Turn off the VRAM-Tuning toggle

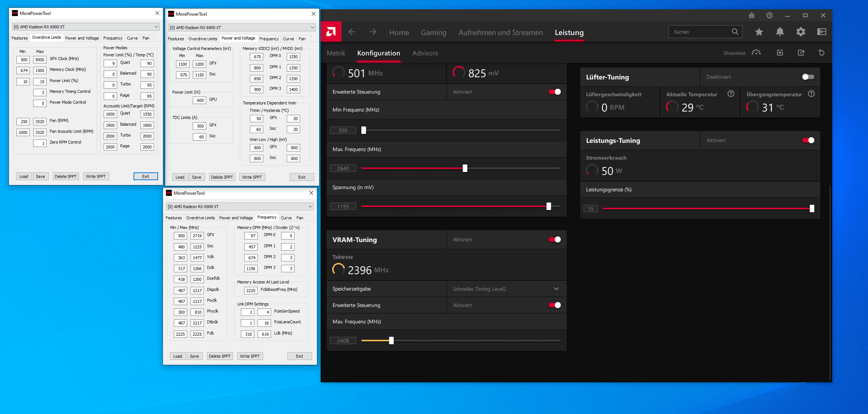554,239
